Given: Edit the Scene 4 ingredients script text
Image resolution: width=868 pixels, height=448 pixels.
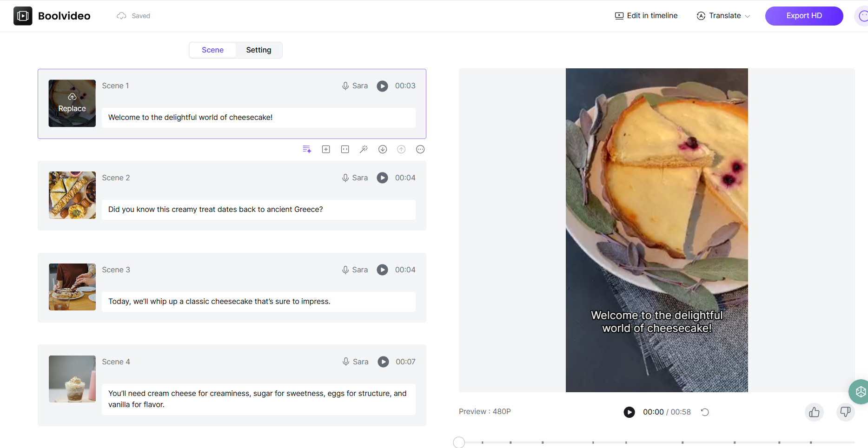Looking at the screenshot, I should pos(258,399).
